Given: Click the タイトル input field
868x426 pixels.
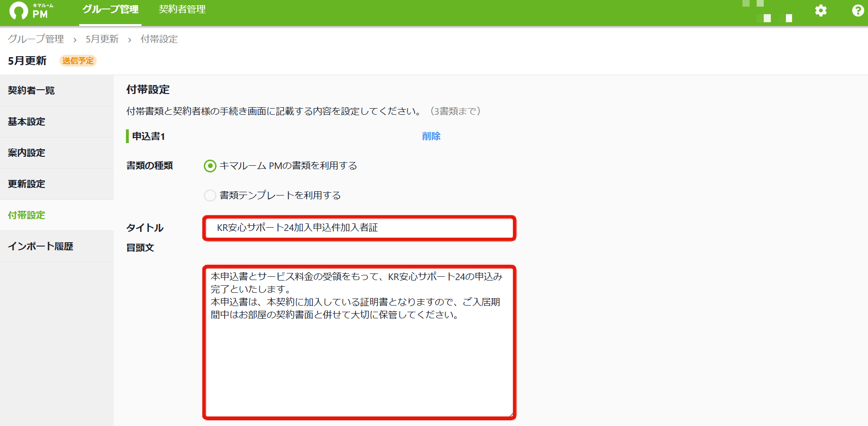Looking at the screenshot, I should (x=359, y=228).
